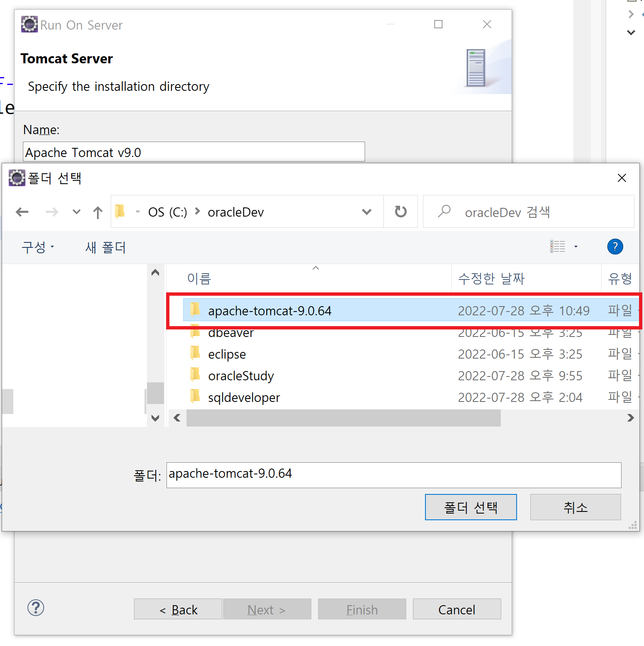Sort by 이름 column header

pos(310,278)
